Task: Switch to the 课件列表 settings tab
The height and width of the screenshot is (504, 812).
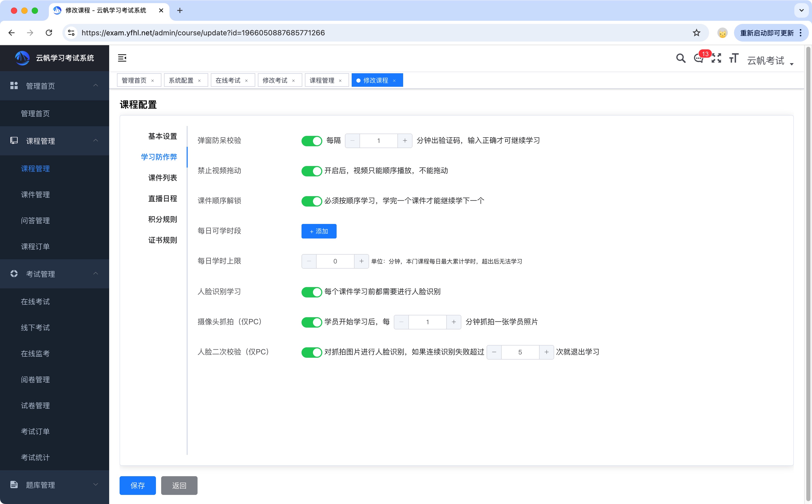Action: (x=162, y=178)
